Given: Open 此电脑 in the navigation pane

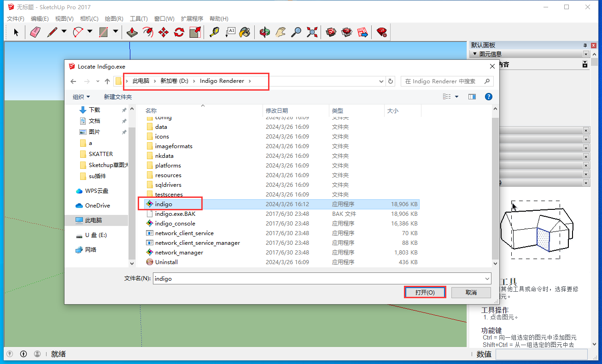Looking at the screenshot, I should tap(96, 220).
